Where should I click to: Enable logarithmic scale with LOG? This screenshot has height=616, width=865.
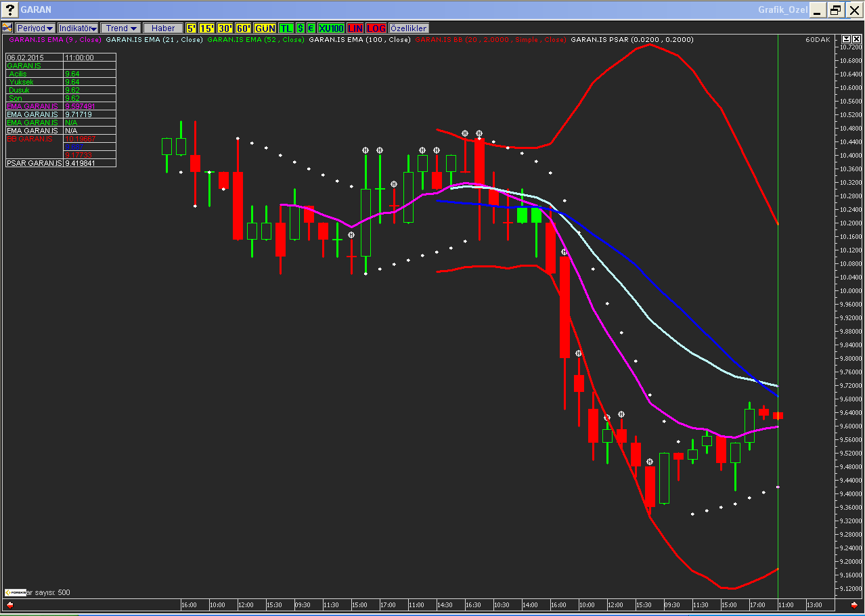pyautogui.click(x=376, y=28)
